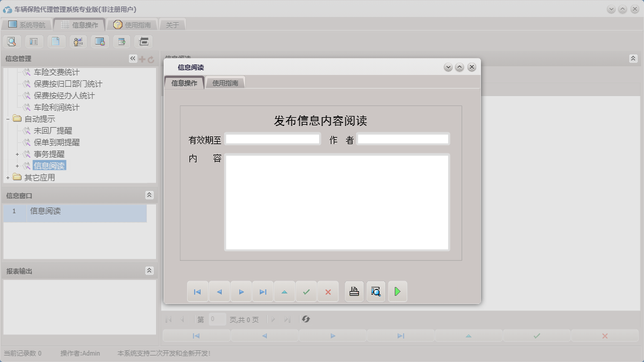Select the 信息阅读 row in 信息窗口 list

tap(74, 213)
